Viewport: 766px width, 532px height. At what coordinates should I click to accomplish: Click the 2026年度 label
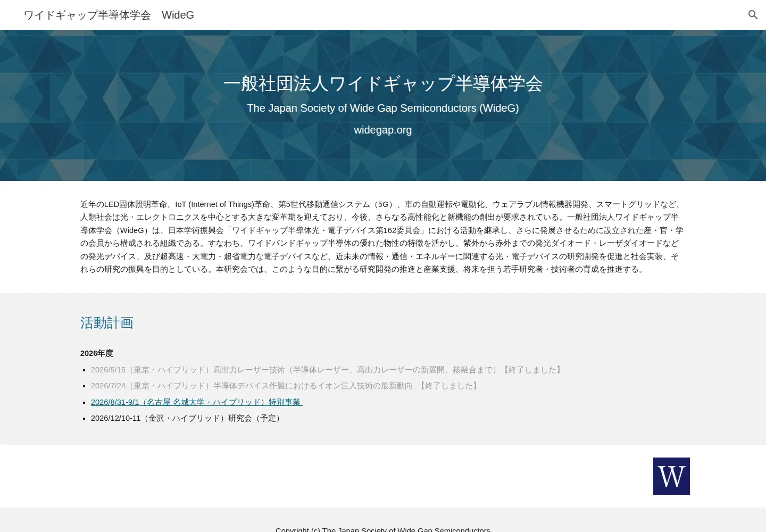click(x=97, y=353)
